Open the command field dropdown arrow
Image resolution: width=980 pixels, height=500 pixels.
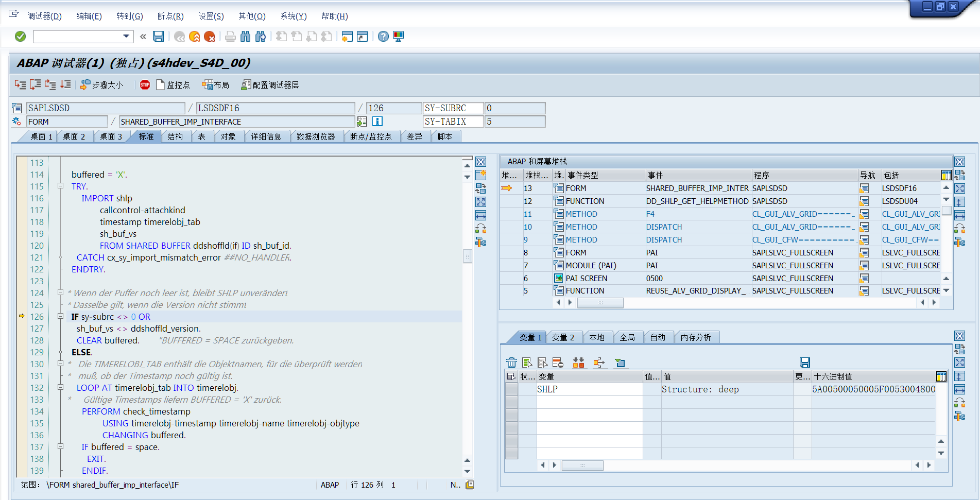[125, 36]
